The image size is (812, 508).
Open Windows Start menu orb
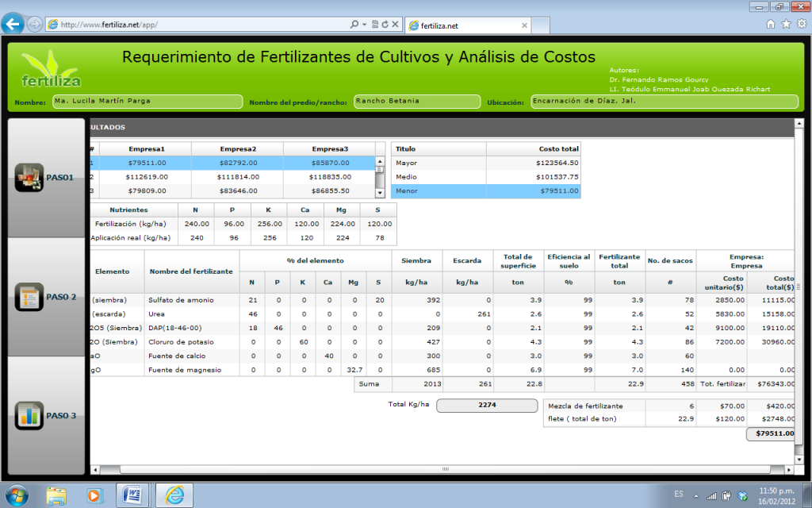(17, 495)
